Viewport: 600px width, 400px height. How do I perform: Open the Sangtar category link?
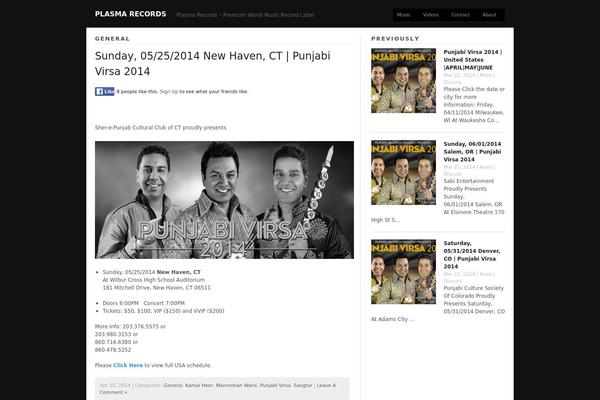[x=303, y=385]
